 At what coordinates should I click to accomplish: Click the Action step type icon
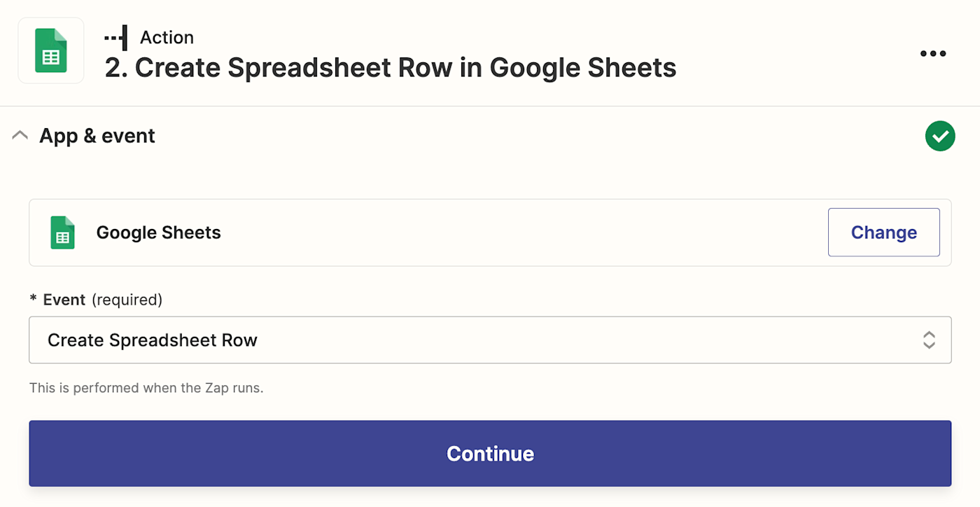115,37
